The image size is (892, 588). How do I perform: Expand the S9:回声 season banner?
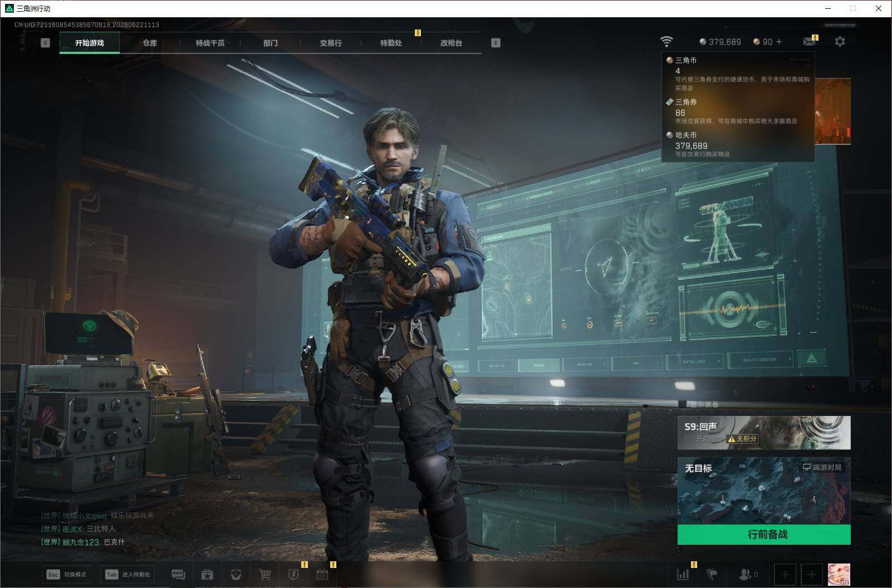pyautogui.click(x=764, y=432)
